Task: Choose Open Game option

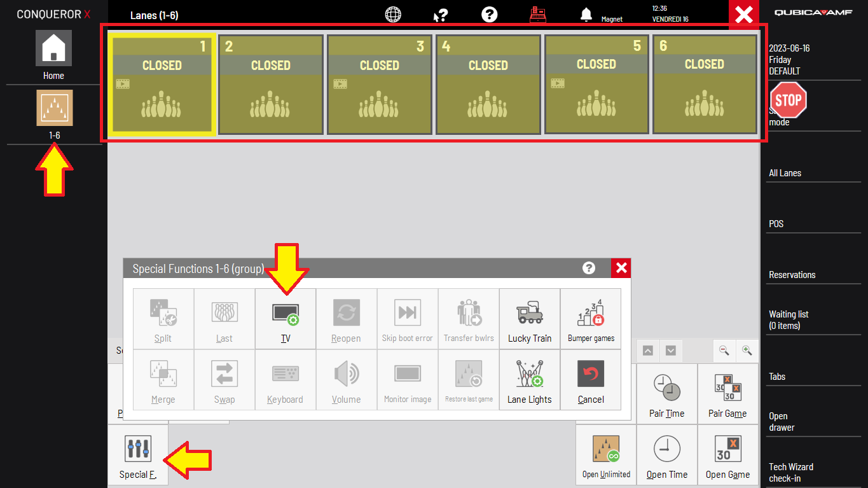Action: [x=727, y=455]
